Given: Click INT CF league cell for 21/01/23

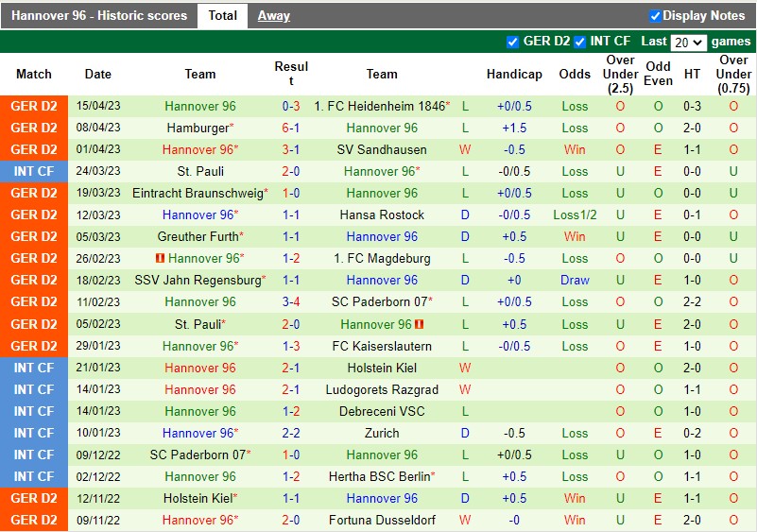Looking at the screenshot, I should coord(34,368).
